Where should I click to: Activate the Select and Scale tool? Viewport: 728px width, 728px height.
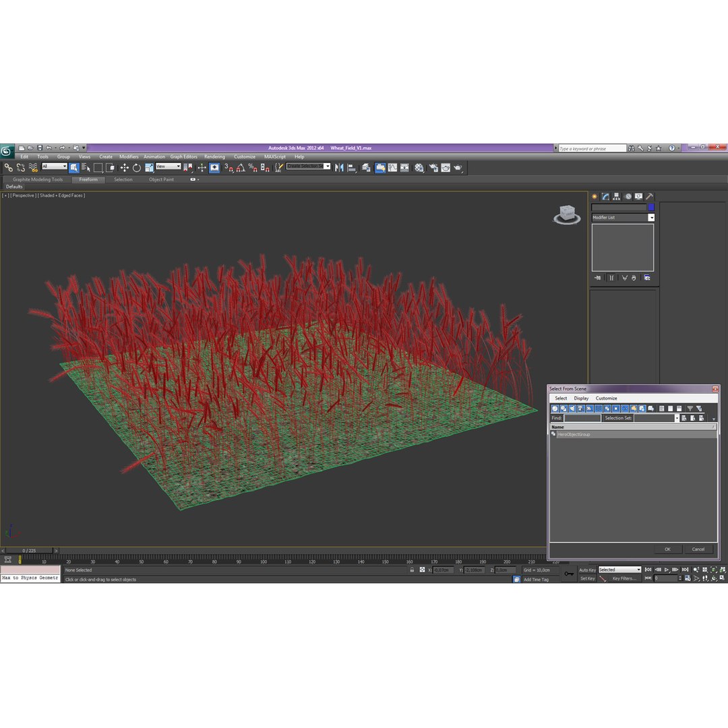click(x=149, y=168)
